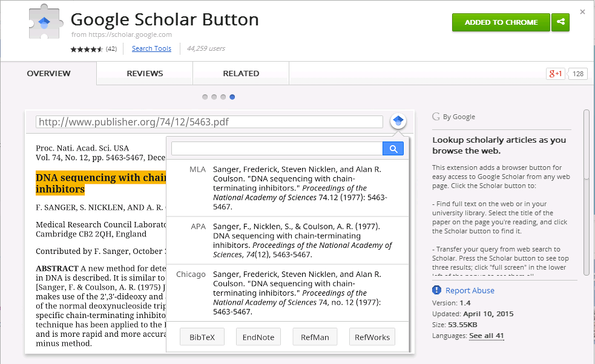Image resolution: width=595 pixels, height=364 pixels.
Task: Click the MLA citation entry text
Action: tap(300, 188)
